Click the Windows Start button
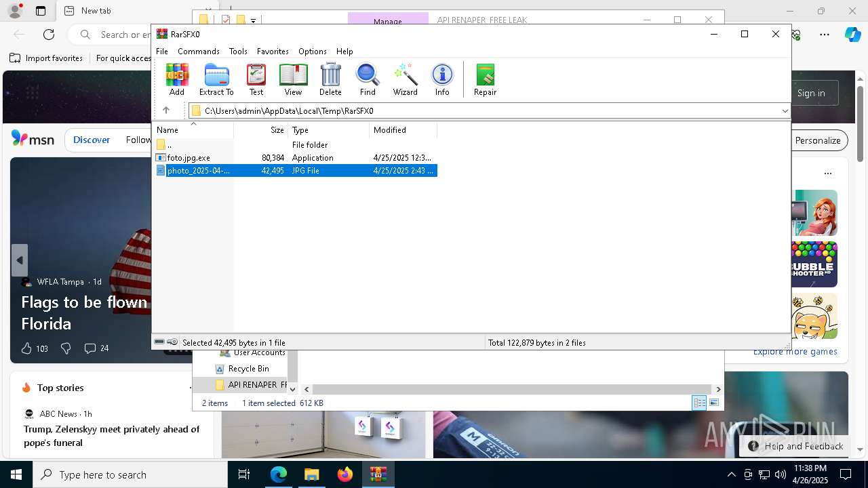This screenshot has width=868, height=488. [x=16, y=474]
